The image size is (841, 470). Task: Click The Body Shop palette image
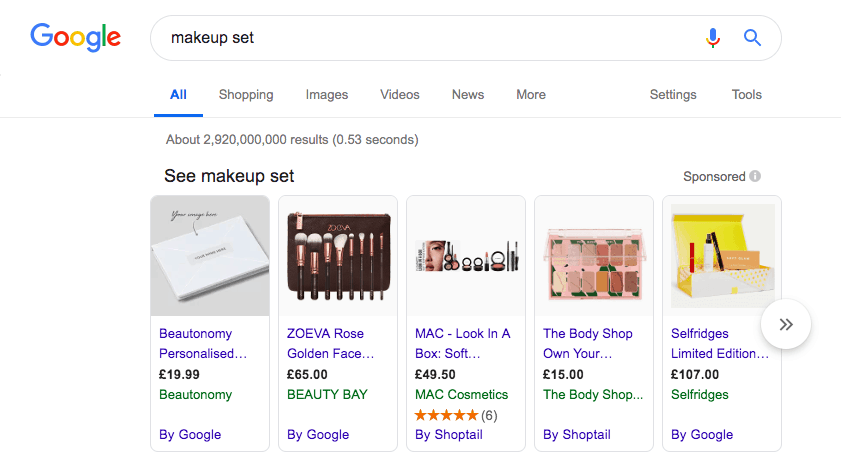pyautogui.click(x=593, y=256)
